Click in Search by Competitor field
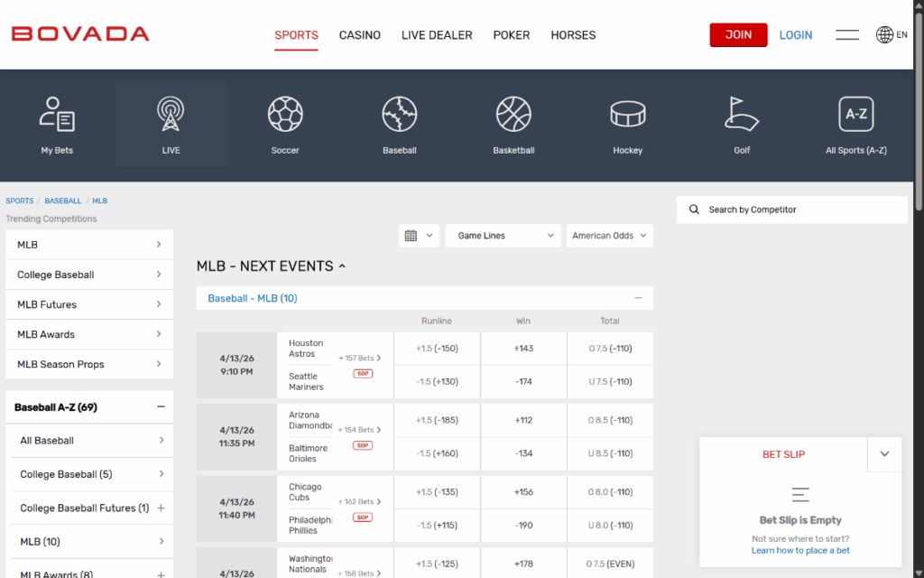924x578 pixels. (792, 210)
